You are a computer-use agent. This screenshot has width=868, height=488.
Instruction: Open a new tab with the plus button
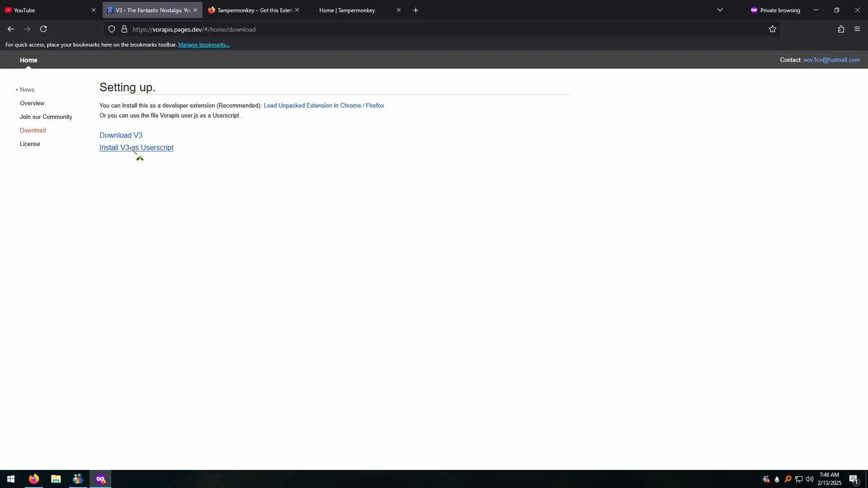pyautogui.click(x=415, y=10)
